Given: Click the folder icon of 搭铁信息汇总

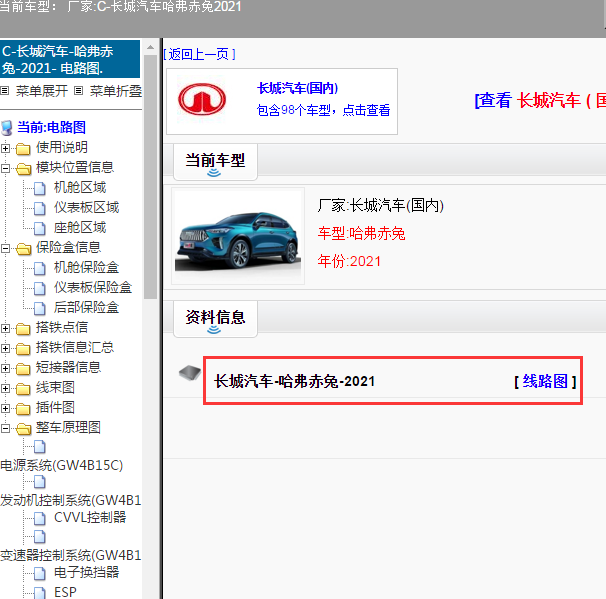Looking at the screenshot, I should pyautogui.click(x=23, y=349).
